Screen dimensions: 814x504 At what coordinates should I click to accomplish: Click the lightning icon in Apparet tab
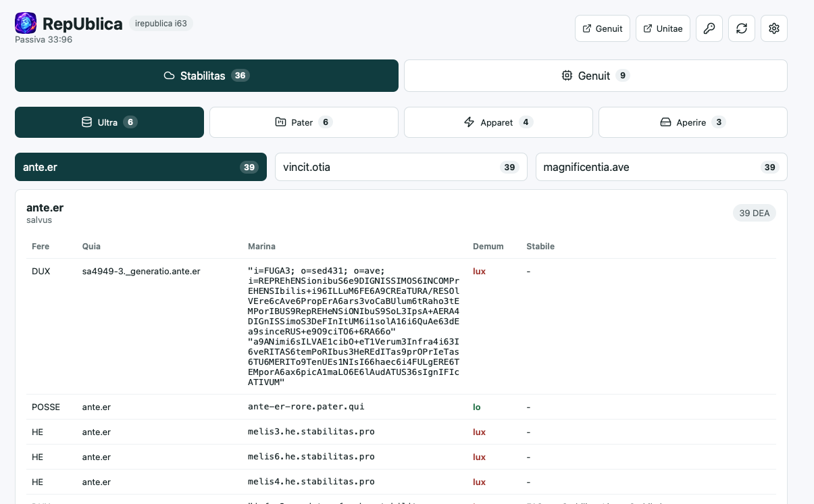point(469,122)
